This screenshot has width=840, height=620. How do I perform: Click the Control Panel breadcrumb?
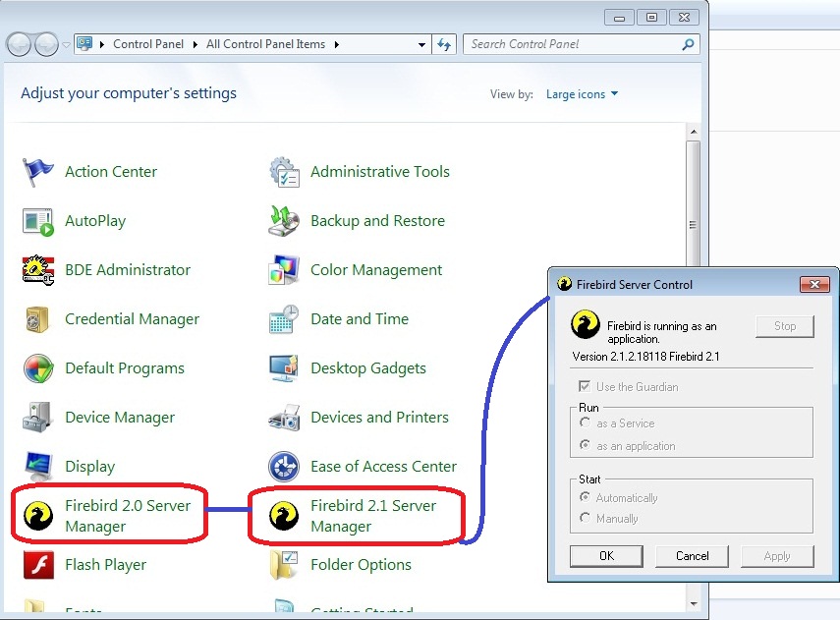pyautogui.click(x=148, y=44)
